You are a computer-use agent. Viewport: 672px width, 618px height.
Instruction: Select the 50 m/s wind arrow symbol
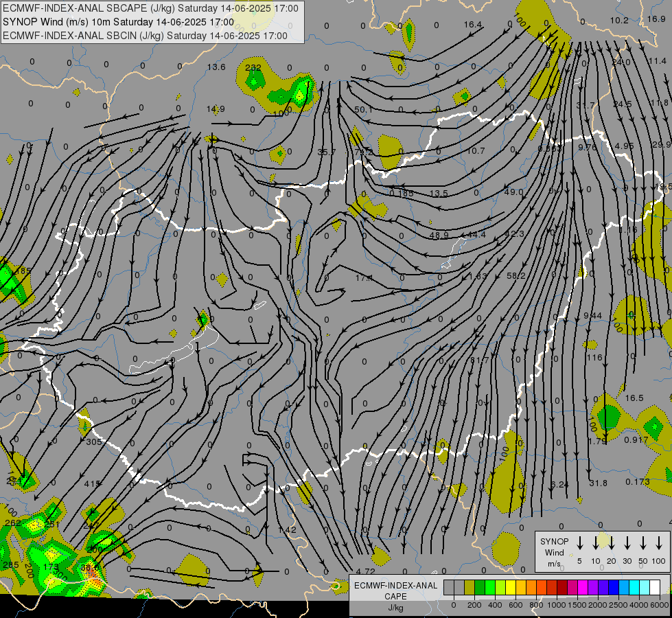(643, 543)
